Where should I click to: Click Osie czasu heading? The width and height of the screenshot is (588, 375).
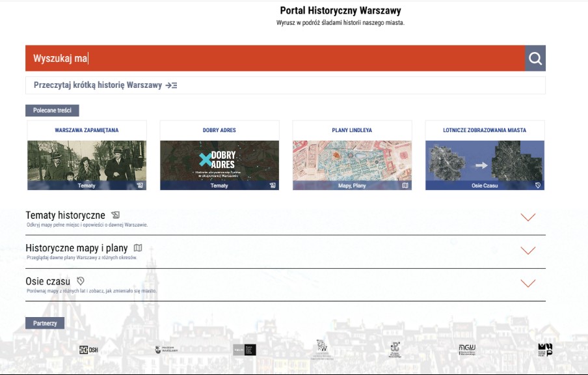(x=47, y=281)
